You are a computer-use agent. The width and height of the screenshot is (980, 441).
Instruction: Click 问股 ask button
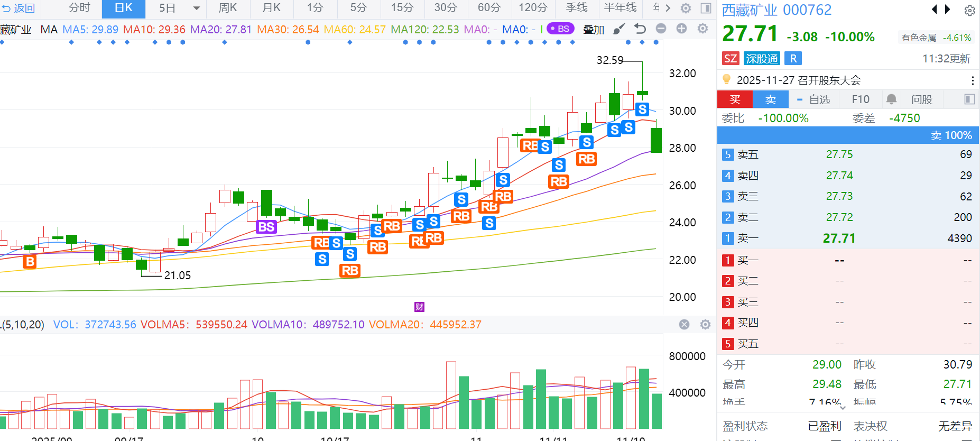click(x=922, y=99)
